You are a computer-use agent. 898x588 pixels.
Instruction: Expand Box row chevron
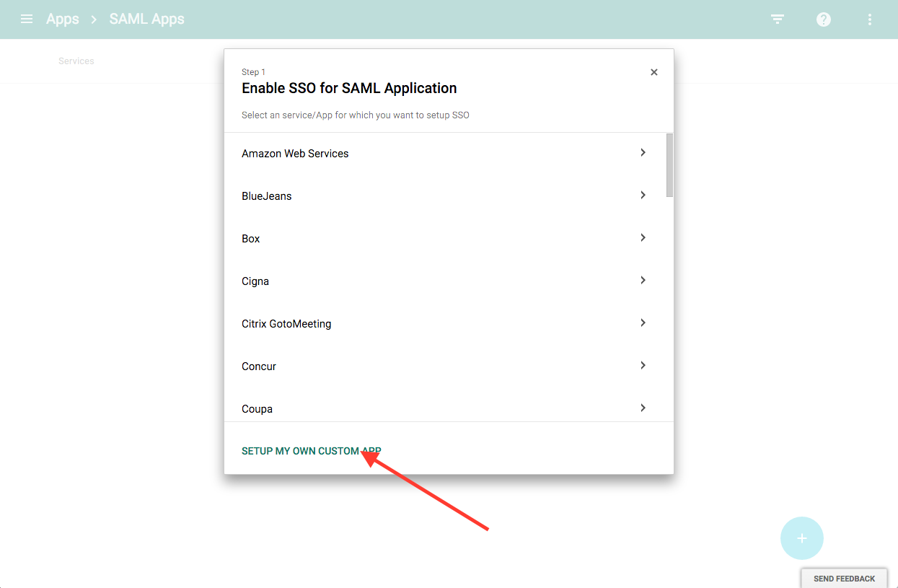coord(643,237)
